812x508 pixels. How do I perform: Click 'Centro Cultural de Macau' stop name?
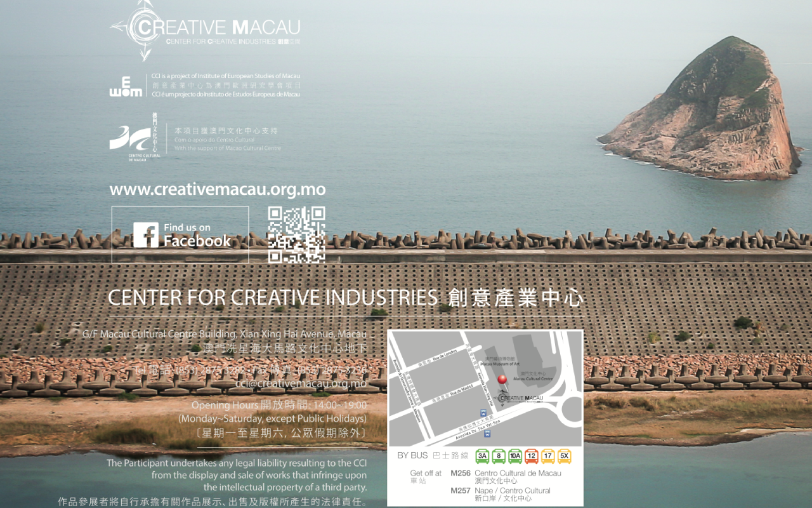518,474
